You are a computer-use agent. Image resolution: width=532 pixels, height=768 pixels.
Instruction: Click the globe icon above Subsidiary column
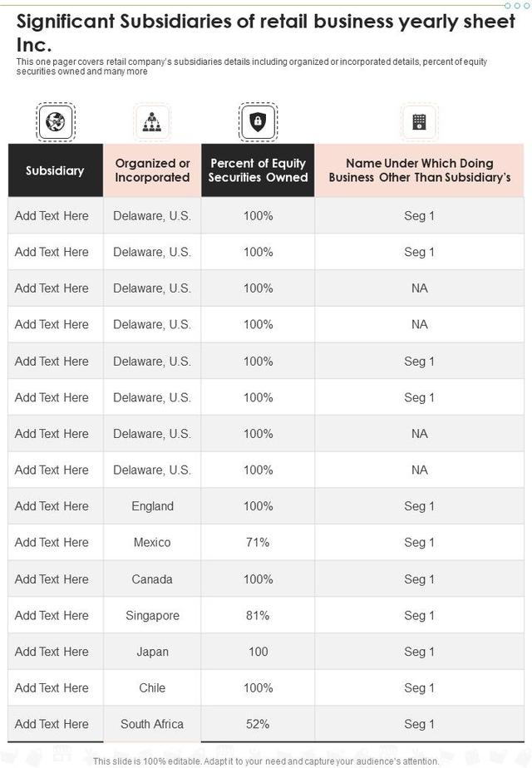56,122
